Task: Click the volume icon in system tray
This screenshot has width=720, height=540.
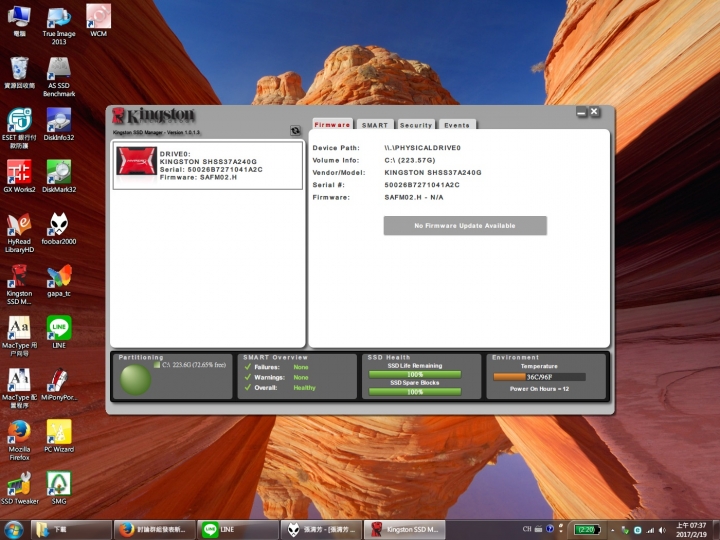Action: pyautogui.click(x=662, y=530)
